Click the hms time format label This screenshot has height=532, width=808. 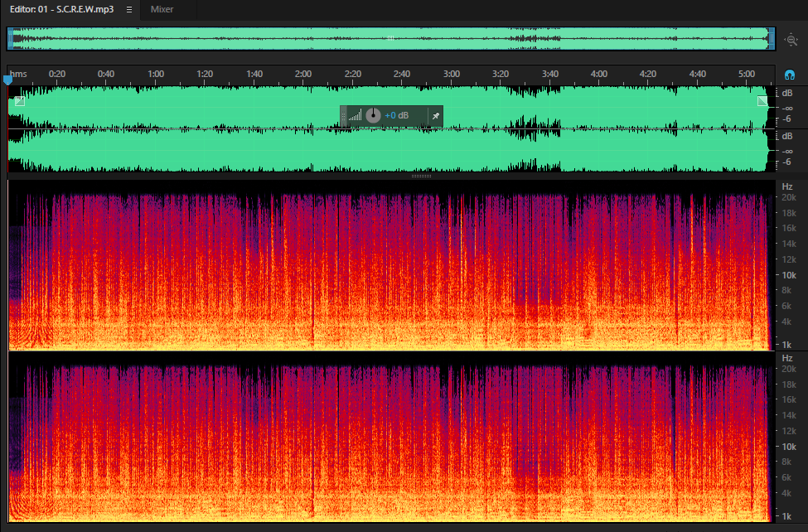coord(18,75)
